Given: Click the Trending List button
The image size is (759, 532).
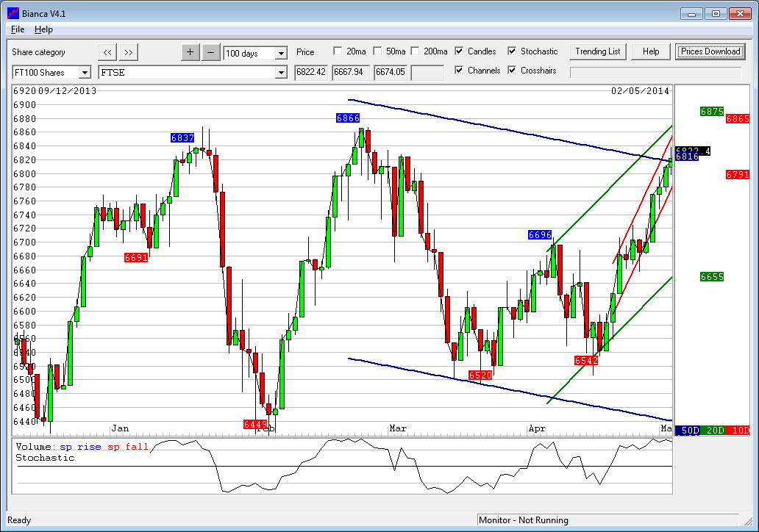Looking at the screenshot, I should (598, 51).
